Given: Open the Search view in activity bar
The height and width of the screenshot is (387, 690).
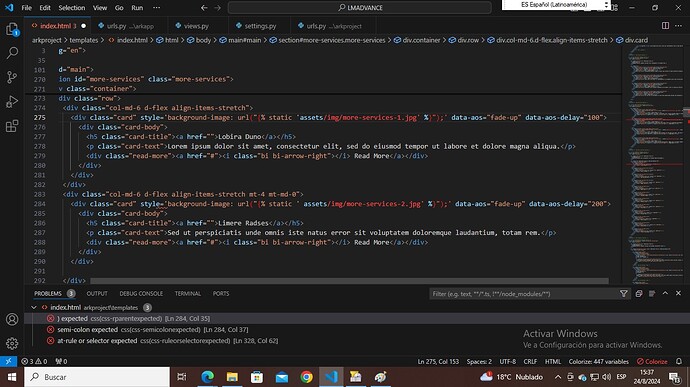Looking at the screenshot, I should tap(12, 53).
